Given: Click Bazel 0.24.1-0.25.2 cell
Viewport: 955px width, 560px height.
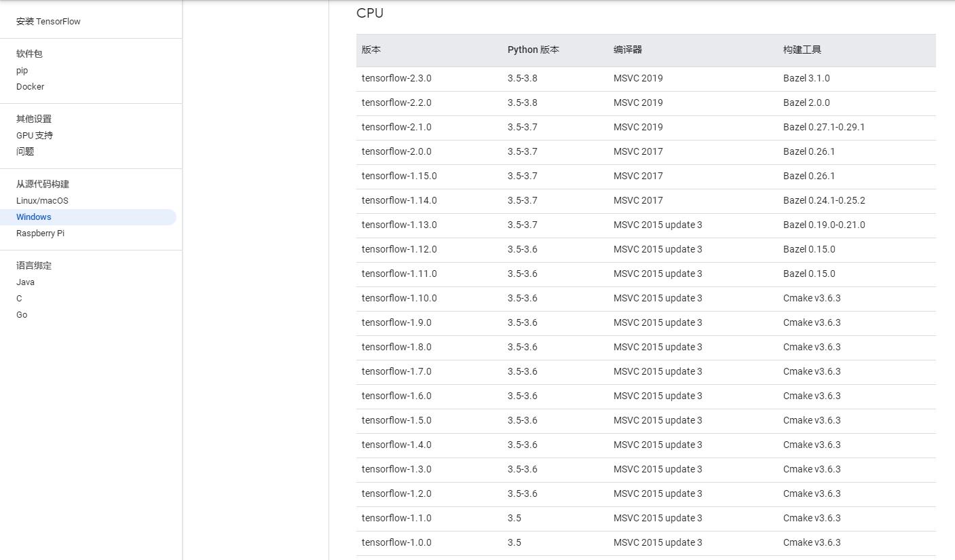Looking at the screenshot, I should pyautogui.click(x=824, y=200).
